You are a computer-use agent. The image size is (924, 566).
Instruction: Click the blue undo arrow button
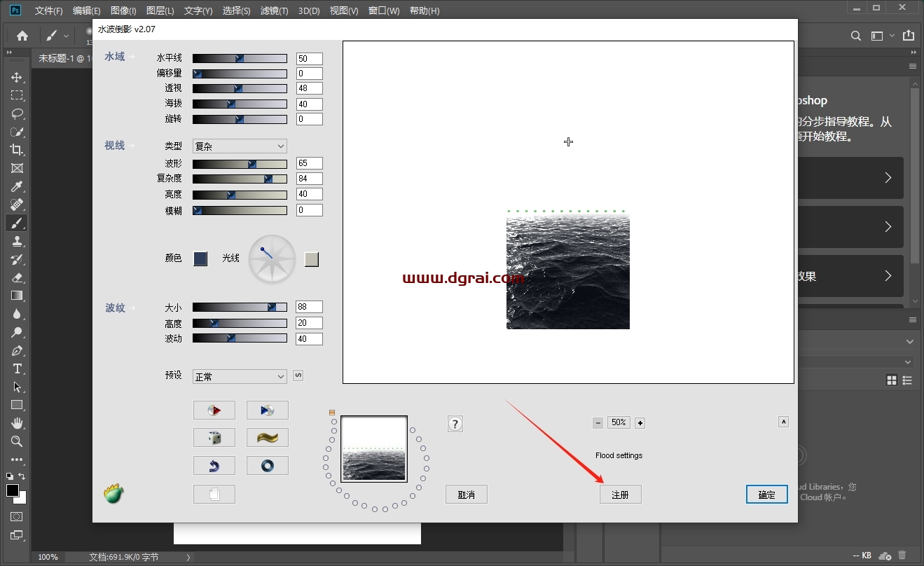214,465
